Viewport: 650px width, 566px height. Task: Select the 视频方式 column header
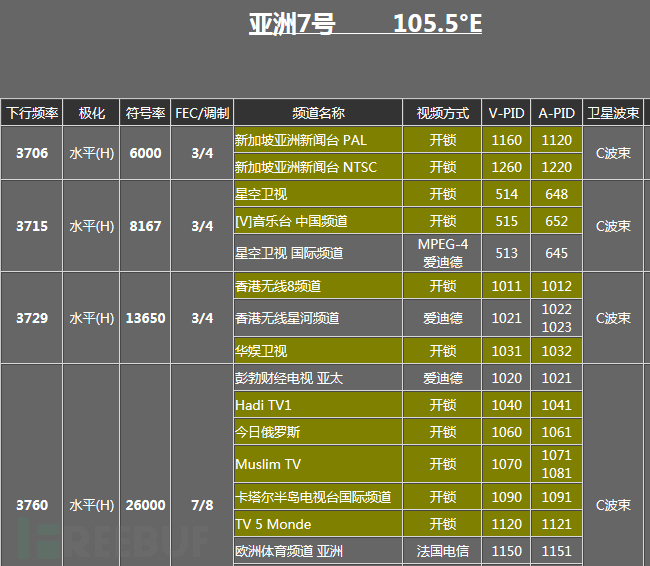[442, 113]
